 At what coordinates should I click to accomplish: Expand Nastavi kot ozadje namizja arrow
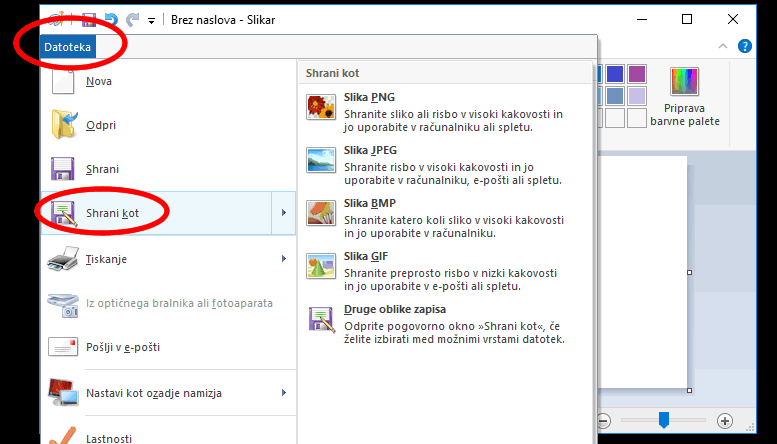point(284,392)
